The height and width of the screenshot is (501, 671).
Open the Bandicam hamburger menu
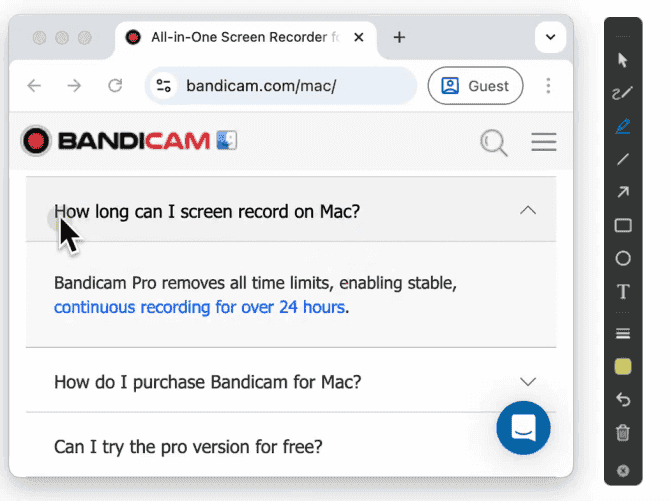pos(543,142)
